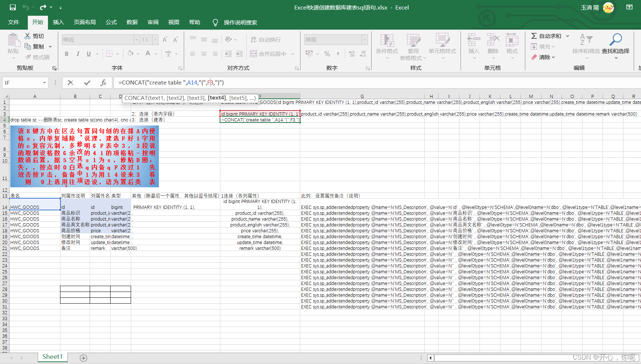The width and height of the screenshot is (641, 364).
Task: Click Merge and Center (合并后居中)
Action: point(268,54)
